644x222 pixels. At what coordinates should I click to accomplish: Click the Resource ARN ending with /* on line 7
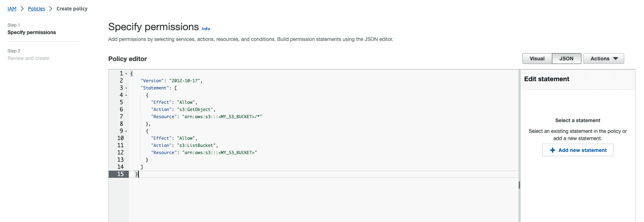click(222, 117)
